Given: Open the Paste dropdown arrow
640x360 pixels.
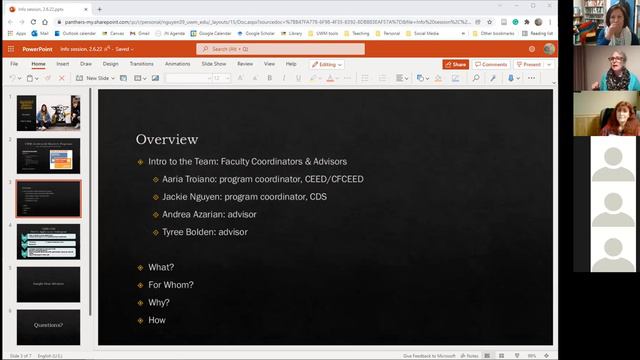Looking at the screenshot, I should [x=37, y=78].
